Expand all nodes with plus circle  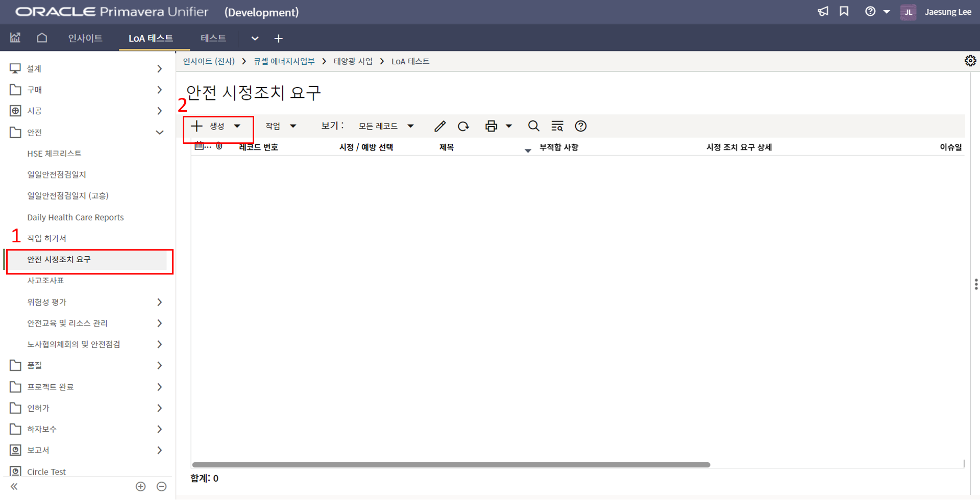pyautogui.click(x=141, y=487)
